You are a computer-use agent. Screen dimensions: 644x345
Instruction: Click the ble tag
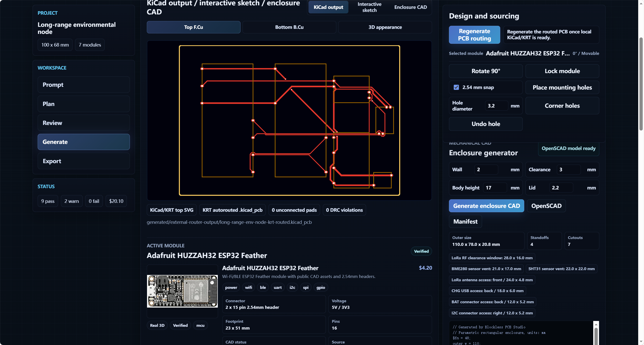263,288
